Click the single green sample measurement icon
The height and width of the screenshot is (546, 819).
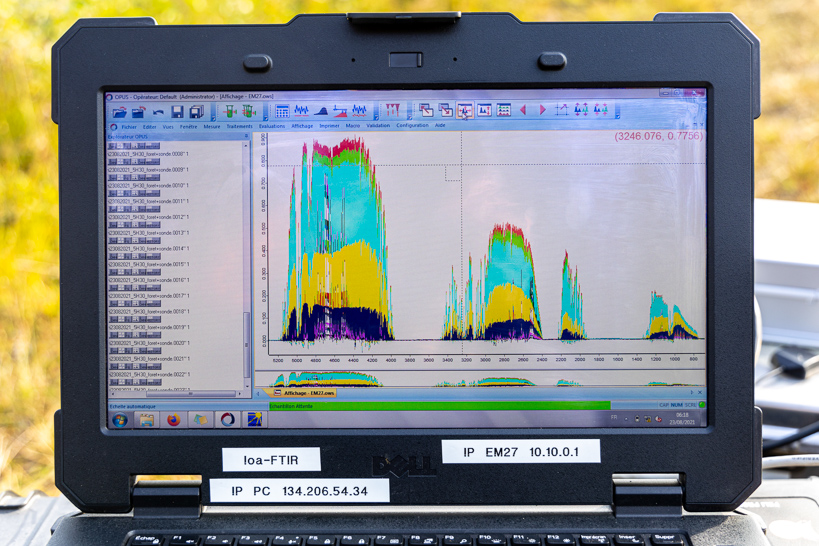pyautogui.click(x=230, y=111)
